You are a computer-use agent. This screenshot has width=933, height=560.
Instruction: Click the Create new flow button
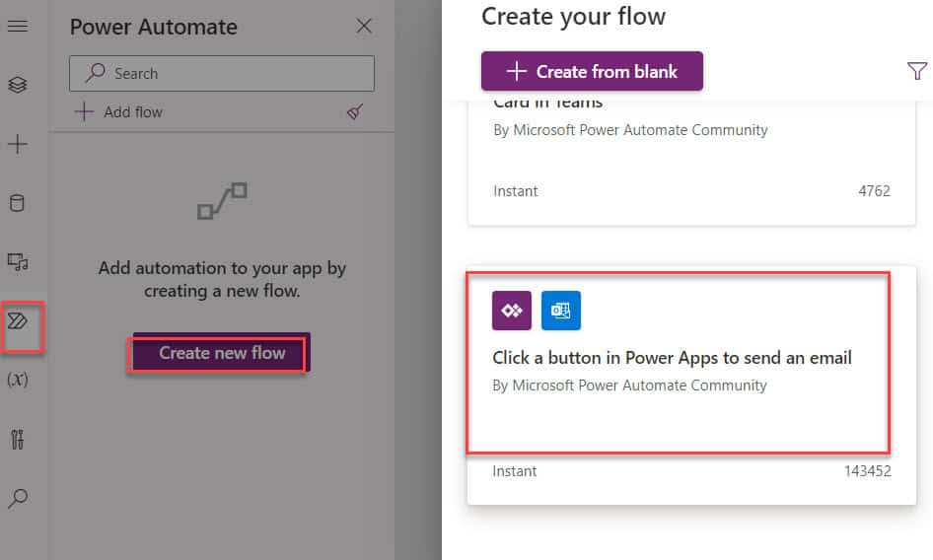pyautogui.click(x=222, y=352)
